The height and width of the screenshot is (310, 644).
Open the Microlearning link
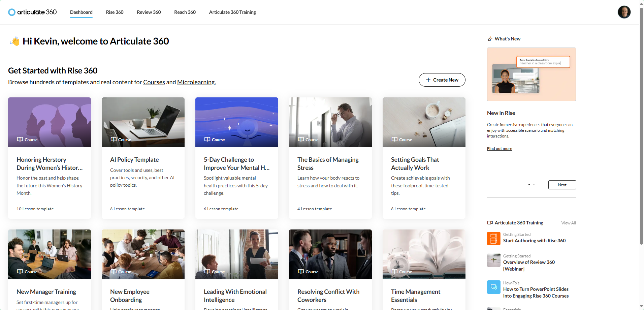196,82
